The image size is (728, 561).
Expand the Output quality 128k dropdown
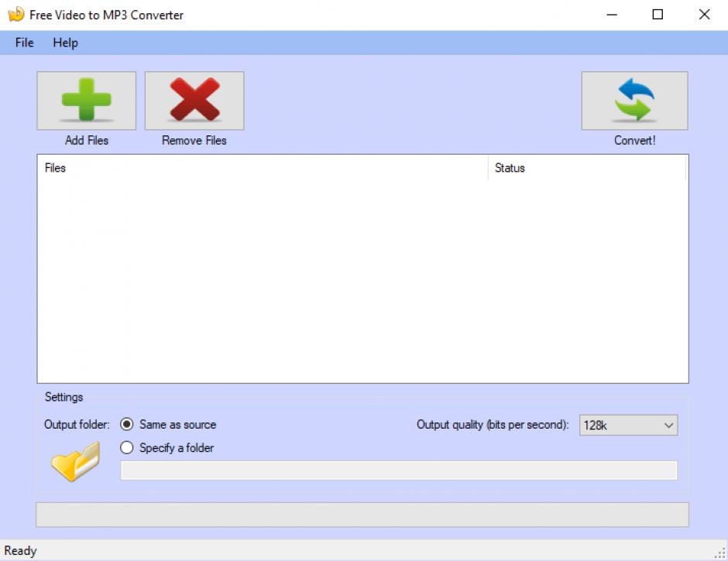628,425
